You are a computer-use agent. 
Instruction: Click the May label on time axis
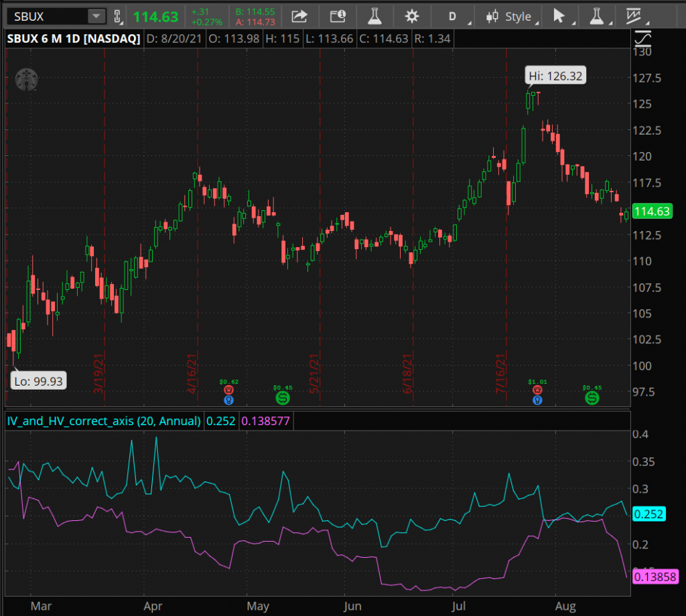(258, 607)
